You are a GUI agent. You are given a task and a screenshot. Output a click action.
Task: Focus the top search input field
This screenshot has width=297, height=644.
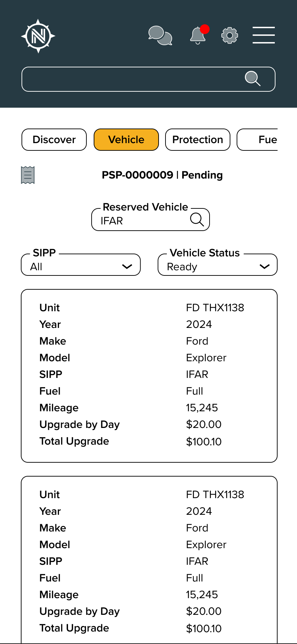pos(132,79)
